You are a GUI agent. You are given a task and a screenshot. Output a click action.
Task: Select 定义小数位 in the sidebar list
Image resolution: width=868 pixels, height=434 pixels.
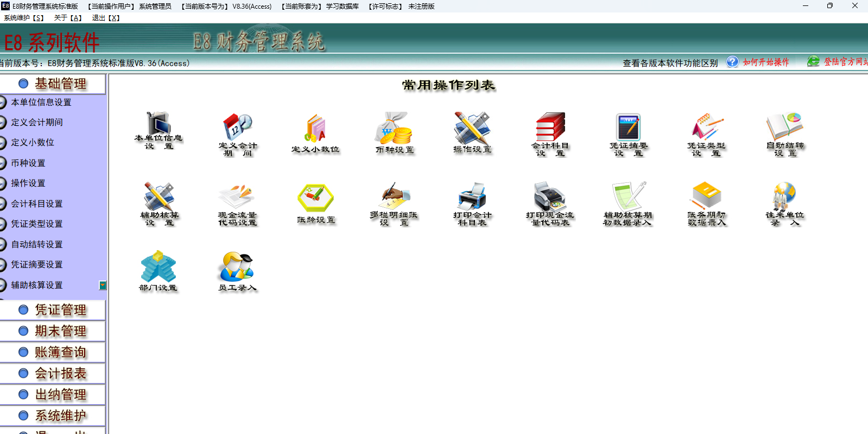point(33,143)
